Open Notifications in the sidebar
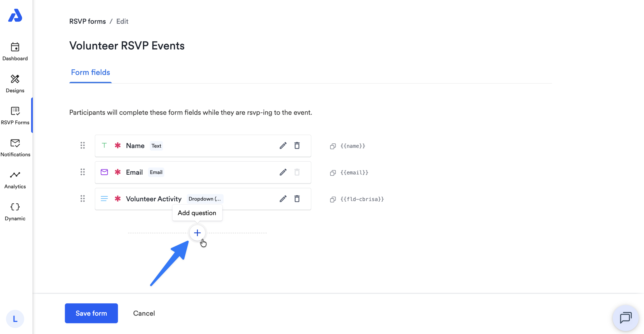 coord(15,148)
